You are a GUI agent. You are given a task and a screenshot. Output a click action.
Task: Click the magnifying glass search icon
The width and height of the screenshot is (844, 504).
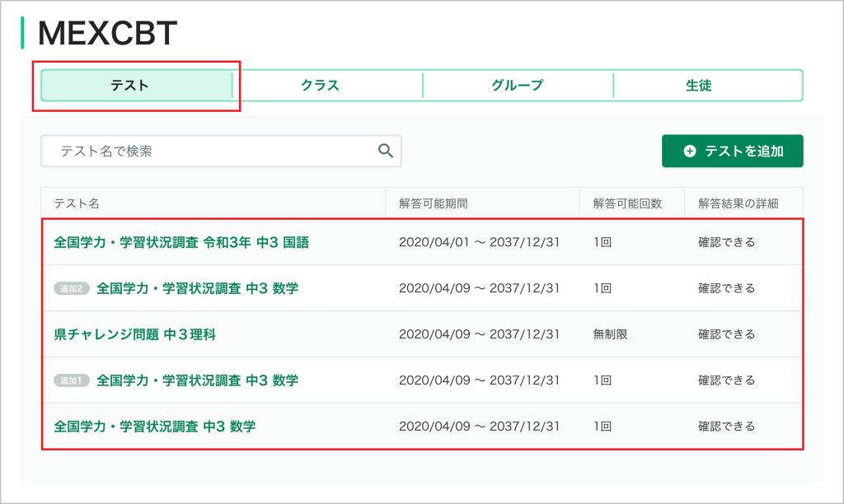386,151
